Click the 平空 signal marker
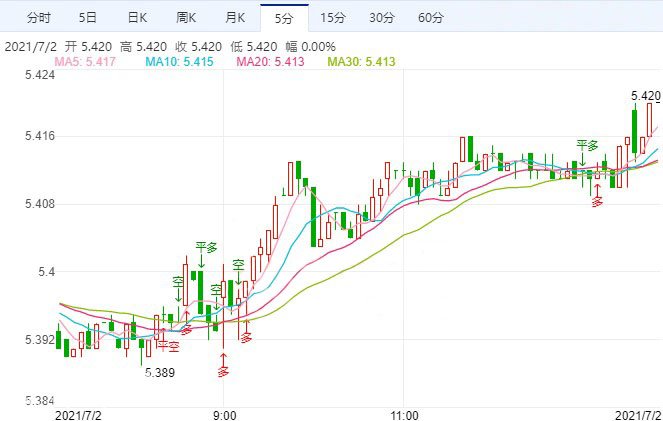Image resolution: width=663 pixels, height=421 pixels. [167, 346]
